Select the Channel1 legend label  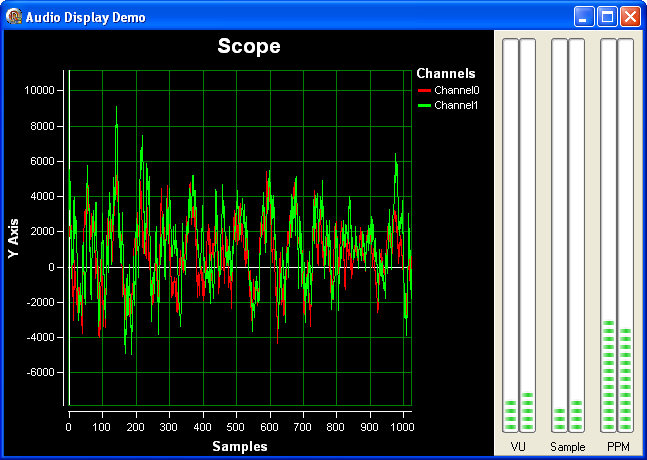(457, 105)
